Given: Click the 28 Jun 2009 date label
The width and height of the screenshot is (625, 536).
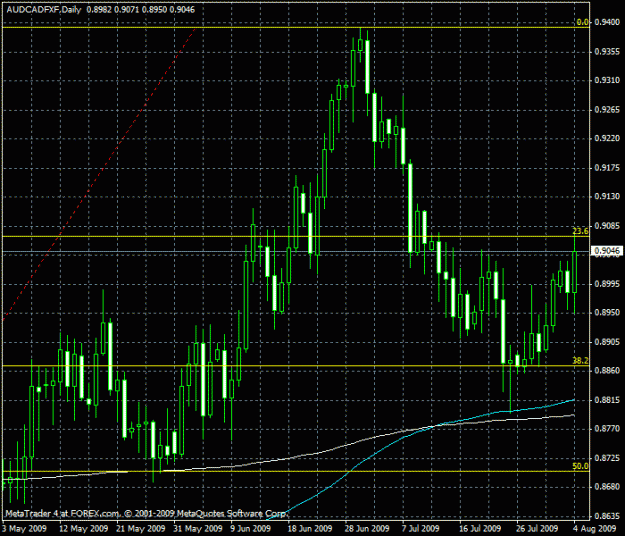Looking at the screenshot, I should (x=367, y=529).
